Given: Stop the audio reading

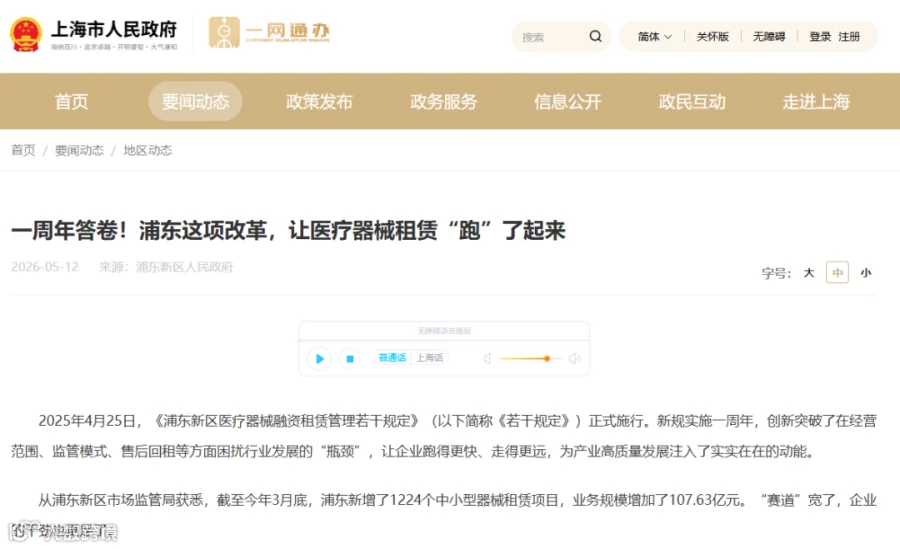Looking at the screenshot, I should [x=350, y=359].
